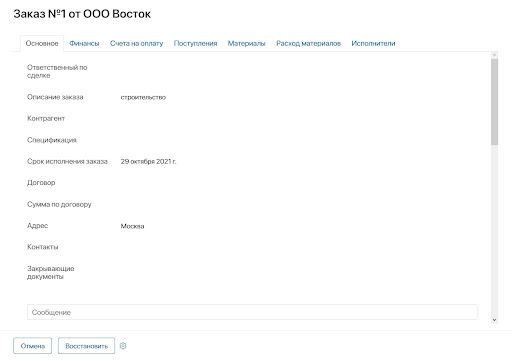Switch to the Исполнители tab

(373, 43)
